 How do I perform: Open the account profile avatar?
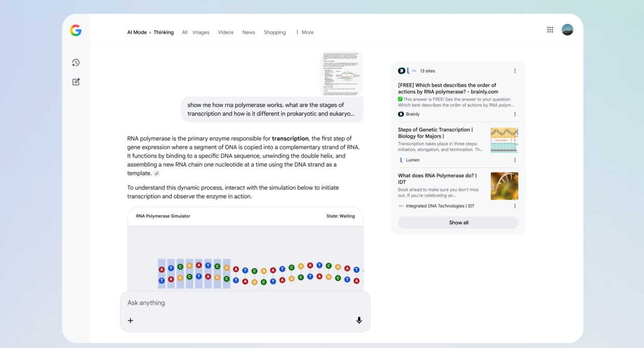coord(567,30)
